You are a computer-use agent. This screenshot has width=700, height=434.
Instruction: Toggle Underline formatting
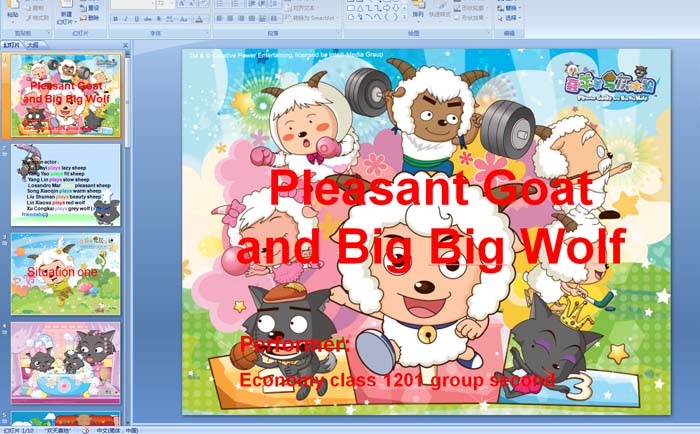137,19
